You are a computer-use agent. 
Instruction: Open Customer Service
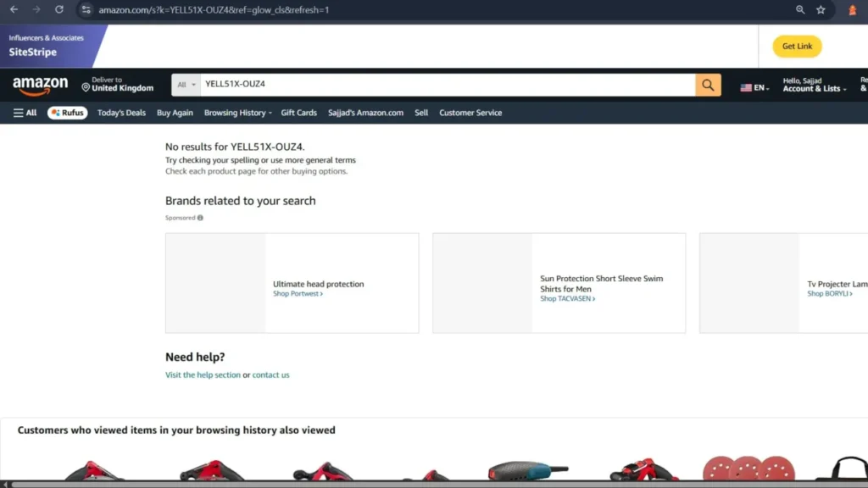470,113
